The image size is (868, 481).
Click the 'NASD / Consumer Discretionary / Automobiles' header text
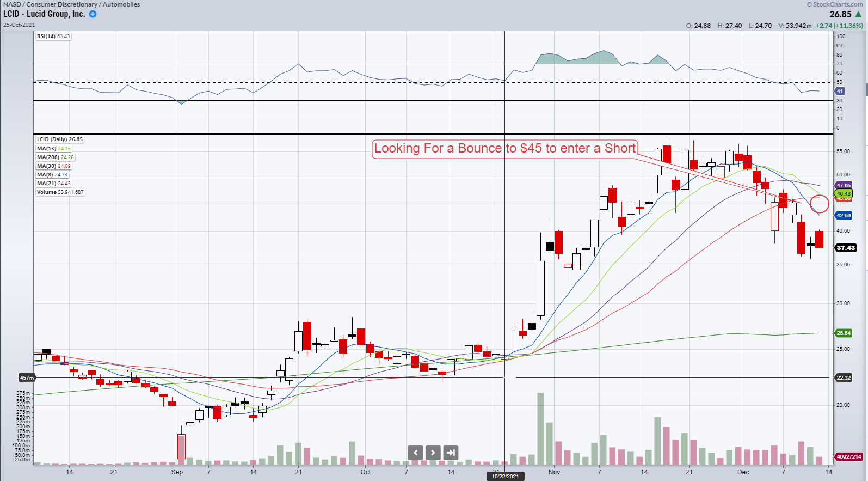point(71,4)
